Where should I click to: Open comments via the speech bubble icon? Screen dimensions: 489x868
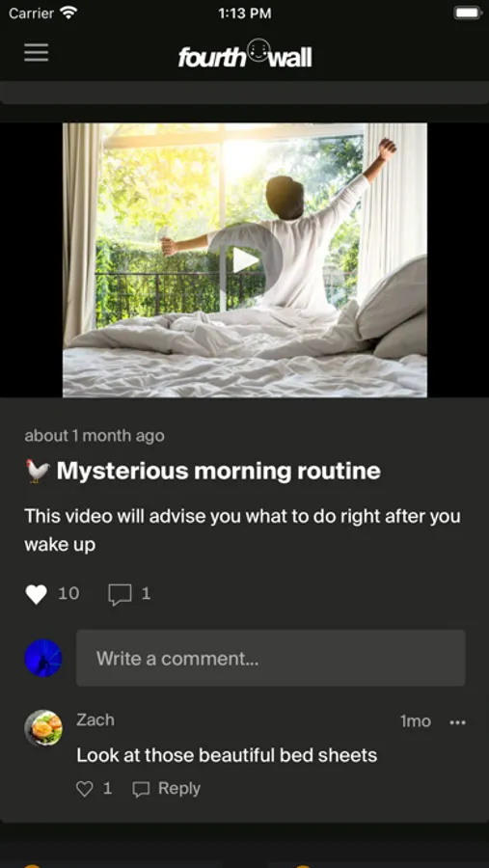[x=120, y=594]
